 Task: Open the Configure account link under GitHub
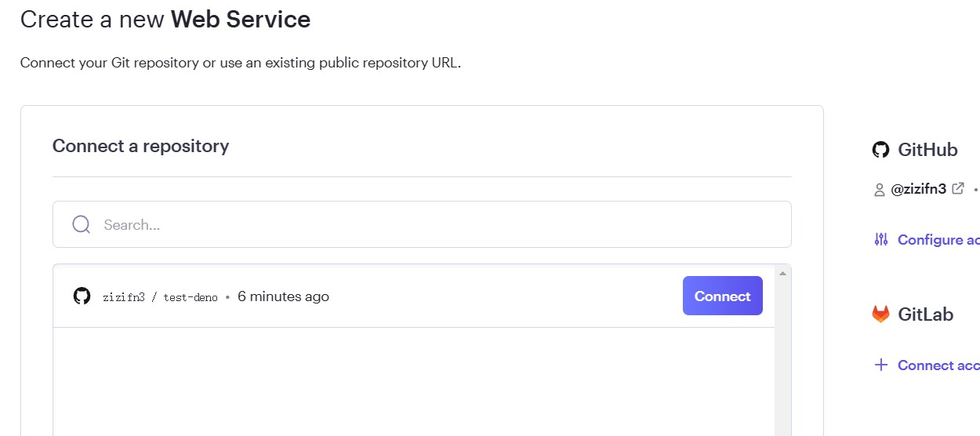[938, 240]
